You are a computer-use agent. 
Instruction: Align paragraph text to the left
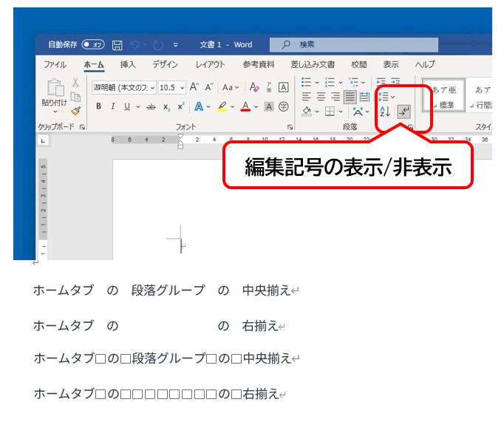click(307, 96)
